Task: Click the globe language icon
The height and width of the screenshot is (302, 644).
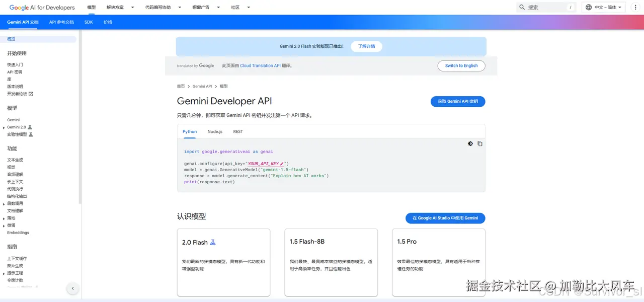Action: (589, 7)
